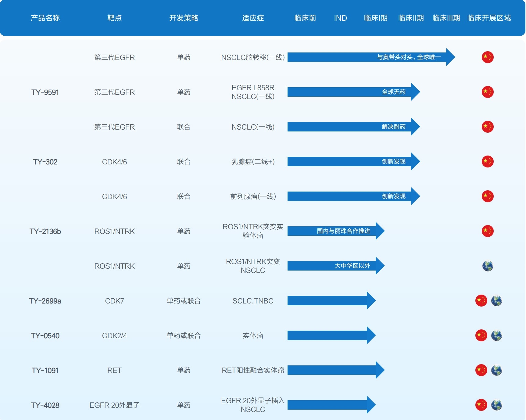Click 单药或联合 in the TY-0540 row
The width and height of the screenshot is (526, 420).
tap(184, 336)
